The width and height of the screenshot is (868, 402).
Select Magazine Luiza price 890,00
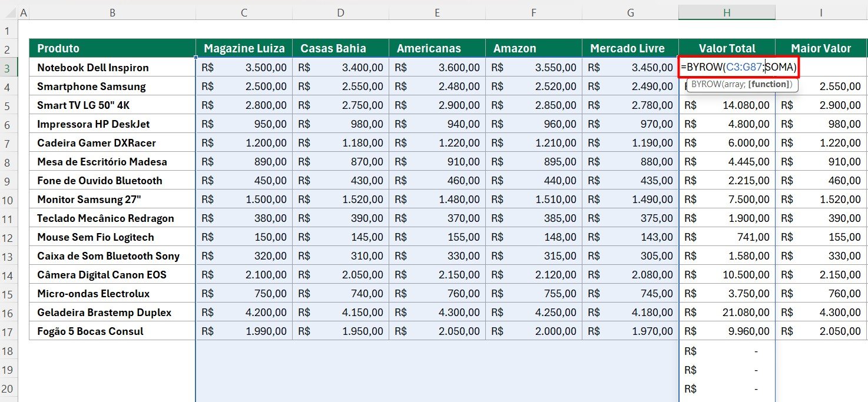[244, 161]
